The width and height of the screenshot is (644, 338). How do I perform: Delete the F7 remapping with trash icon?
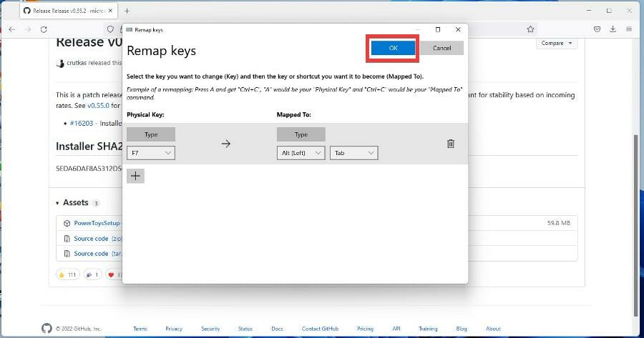pyautogui.click(x=450, y=144)
